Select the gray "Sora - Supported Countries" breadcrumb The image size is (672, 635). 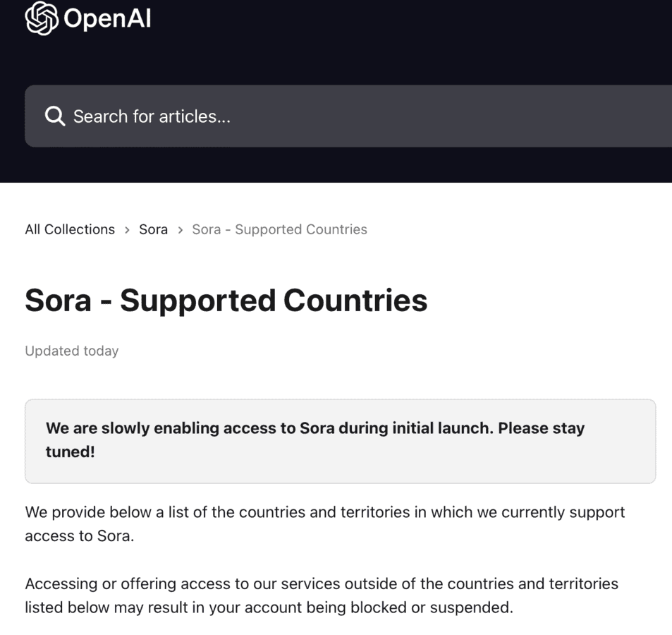[279, 229]
